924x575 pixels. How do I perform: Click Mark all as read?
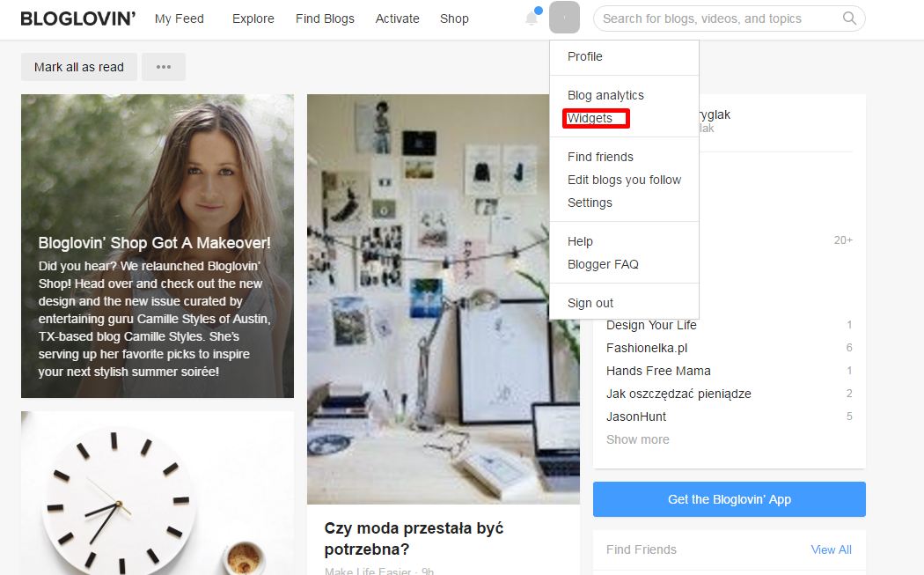point(79,67)
